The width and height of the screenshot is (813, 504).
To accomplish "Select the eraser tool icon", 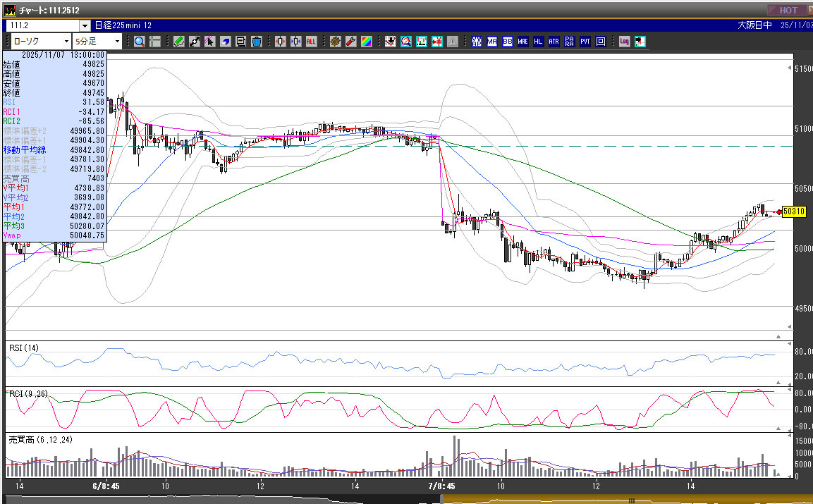I will coord(226,42).
